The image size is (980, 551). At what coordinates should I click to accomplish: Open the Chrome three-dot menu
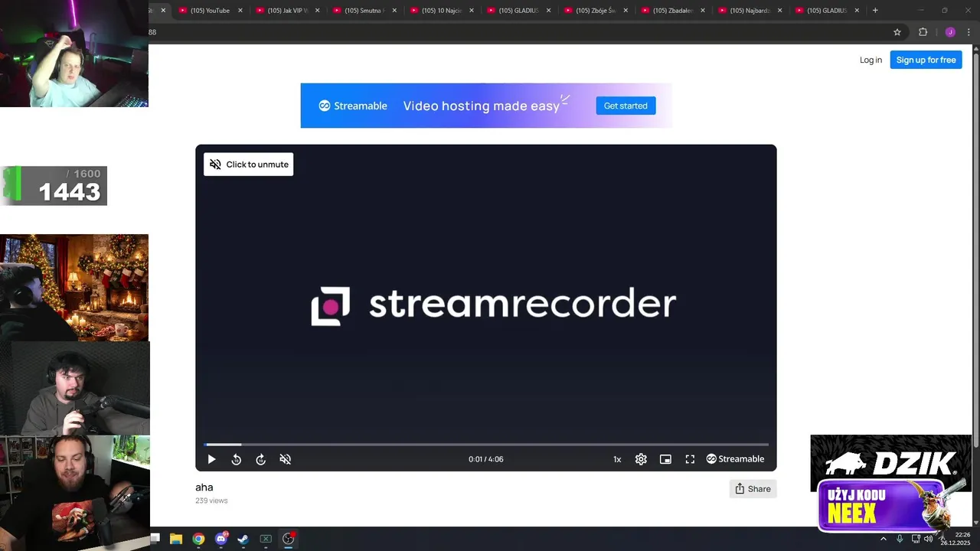tap(969, 32)
